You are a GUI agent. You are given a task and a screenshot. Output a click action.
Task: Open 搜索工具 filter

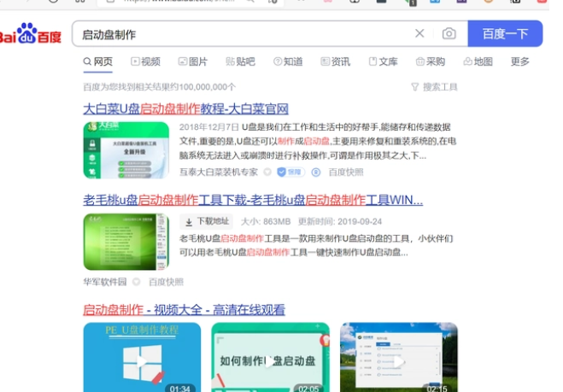click(x=434, y=87)
